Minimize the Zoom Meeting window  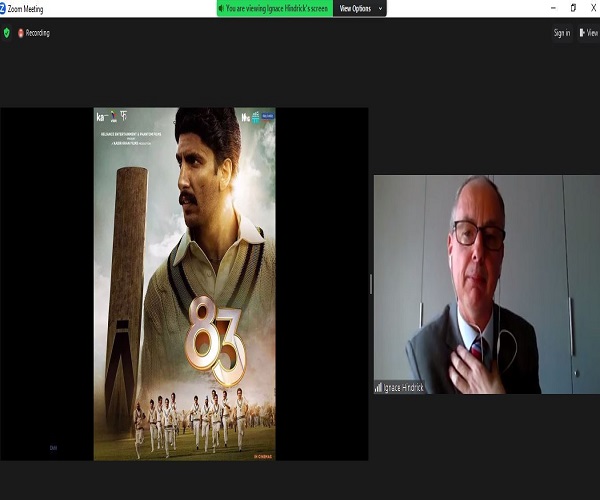click(553, 8)
